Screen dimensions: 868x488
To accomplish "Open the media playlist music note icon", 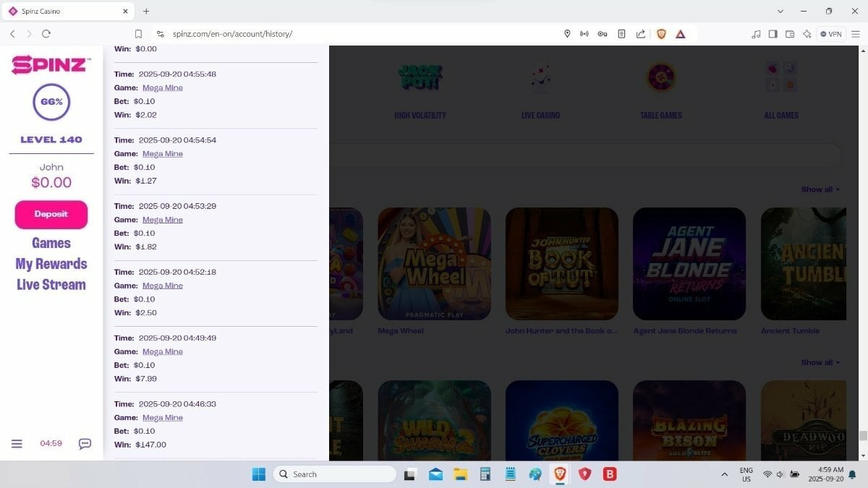I will [757, 34].
